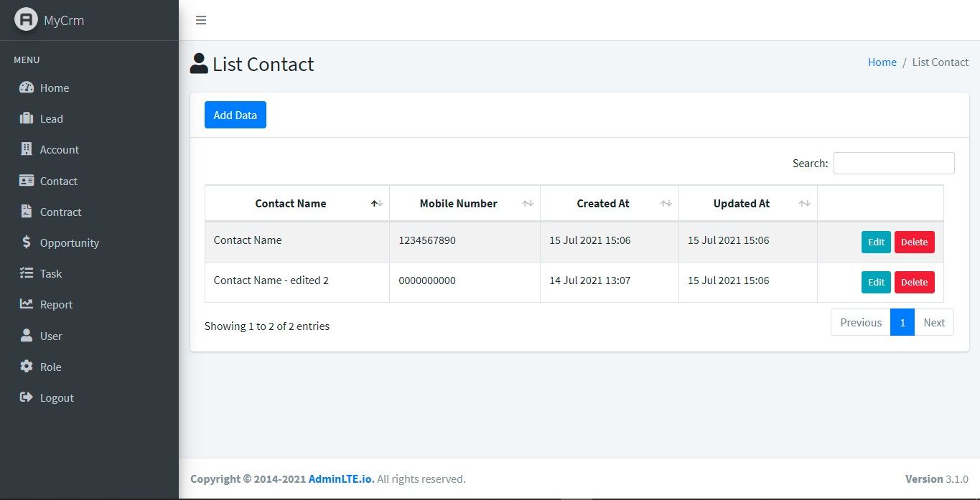Open the Contract file icon in sidebar

click(27, 212)
